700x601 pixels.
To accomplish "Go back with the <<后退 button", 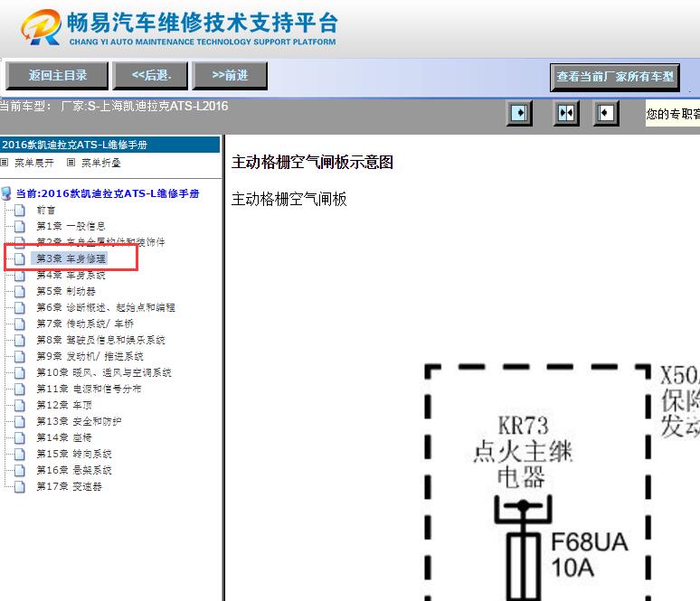I will tap(150, 76).
